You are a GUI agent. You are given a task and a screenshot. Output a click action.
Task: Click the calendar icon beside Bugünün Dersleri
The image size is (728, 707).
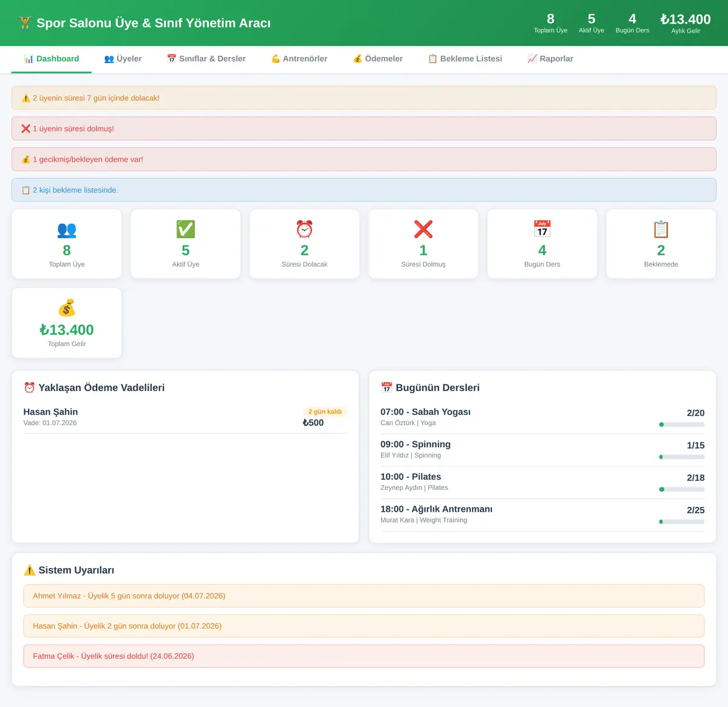[386, 387]
